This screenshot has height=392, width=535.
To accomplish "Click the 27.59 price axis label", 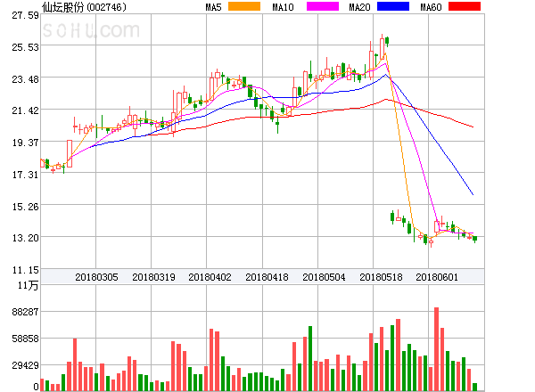I will [x=25, y=15].
